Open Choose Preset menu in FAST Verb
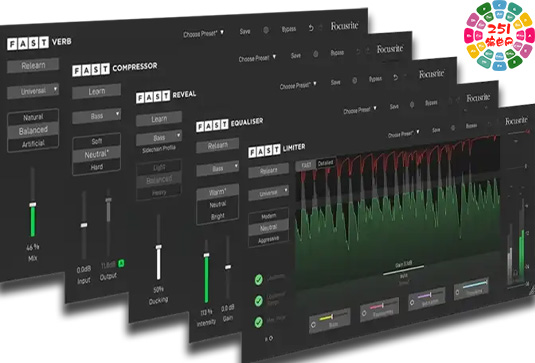 pyautogui.click(x=203, y=34)
